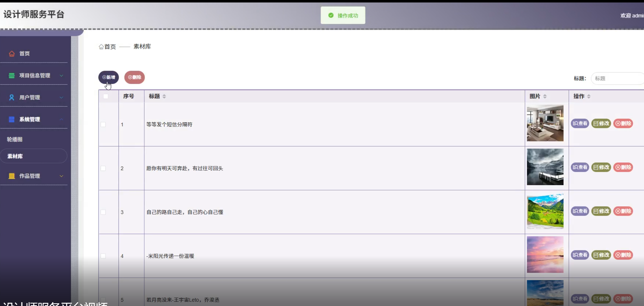Click the blue 系统管理 sidebar icon

pyautogui.click(x=12, y=119)
